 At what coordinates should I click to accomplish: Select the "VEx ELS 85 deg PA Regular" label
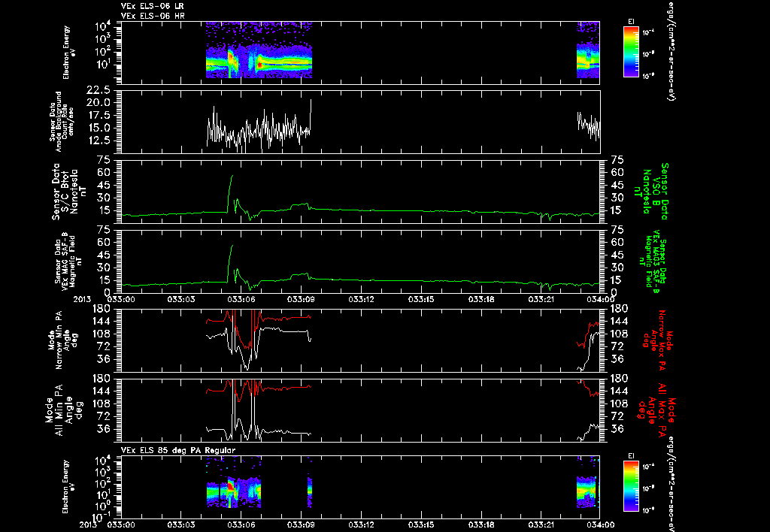[x=178, y=450]
